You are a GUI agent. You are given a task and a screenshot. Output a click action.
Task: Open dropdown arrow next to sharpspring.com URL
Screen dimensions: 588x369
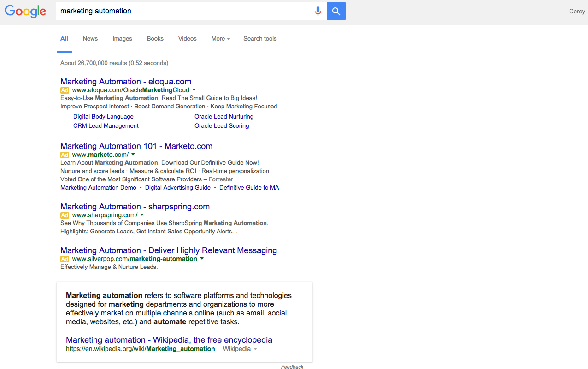pyautogui.click(x=142, y=215)
